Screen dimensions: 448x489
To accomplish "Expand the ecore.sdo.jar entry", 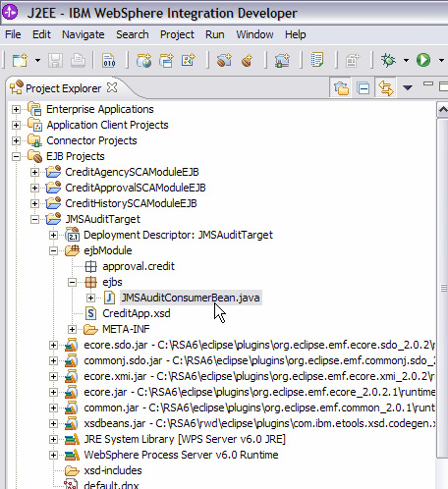I will pyautogui.click(x=53, y=345).
